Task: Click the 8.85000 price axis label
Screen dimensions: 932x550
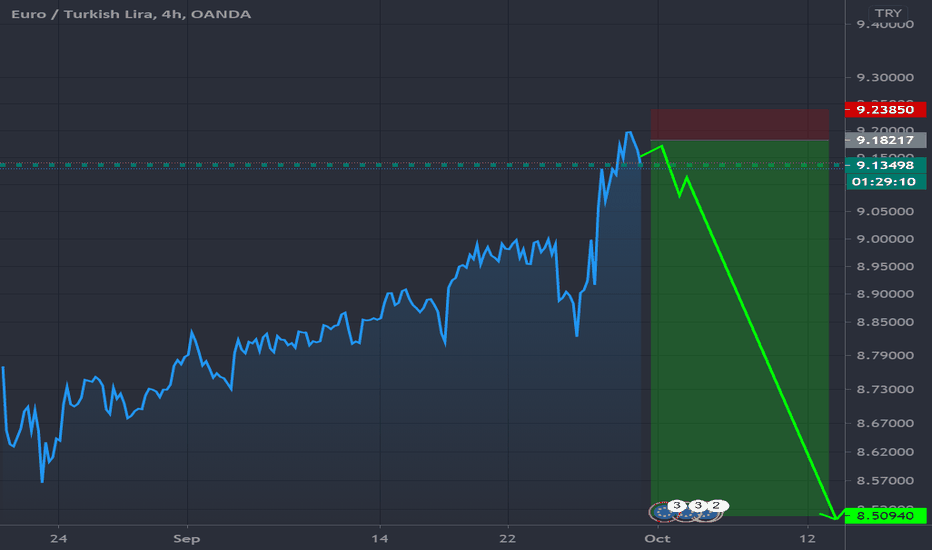Action: click(x=885, y=322)
